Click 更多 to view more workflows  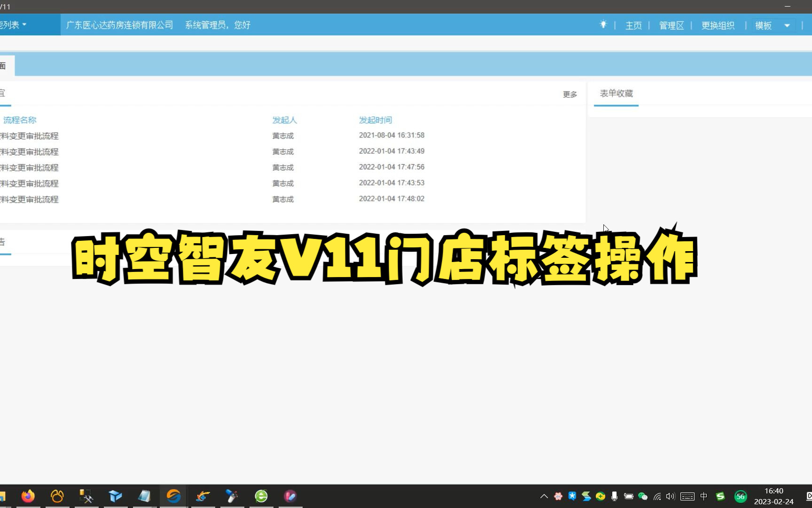tap(570, 95)
